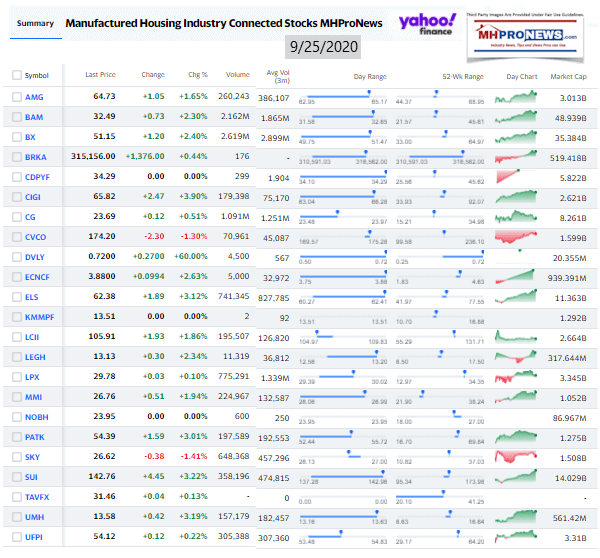Open the Summary tab
The image size is (600, 558).
[32, 23]
